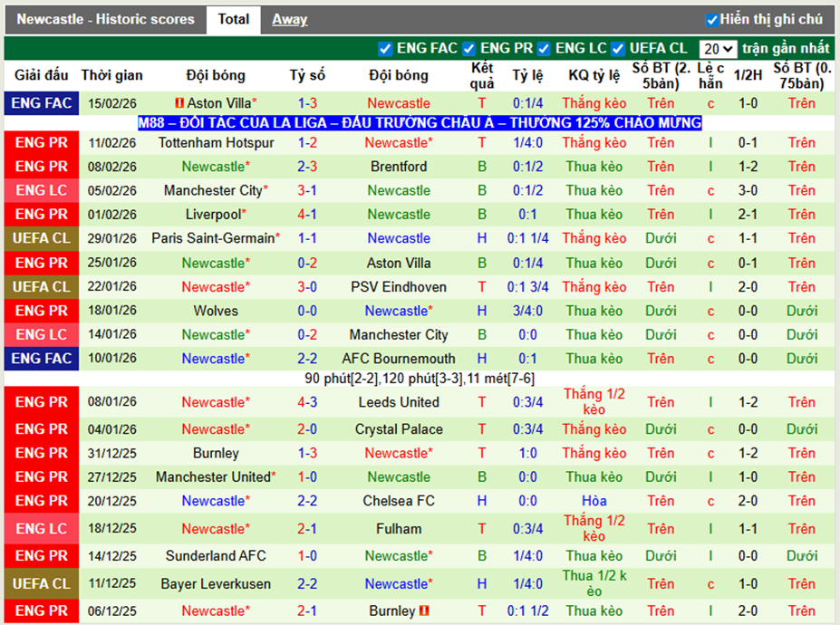Open Manchester United team link
840x625 pixels.
click(213, 477)
